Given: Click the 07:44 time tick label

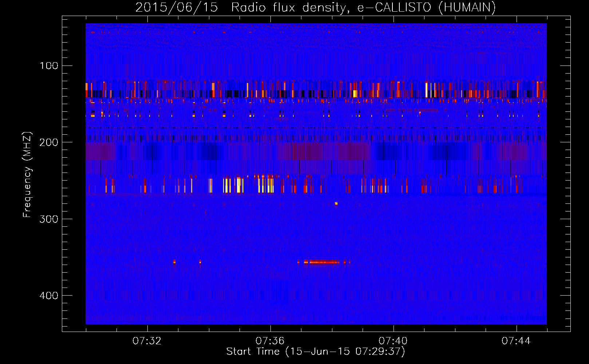Looking at the screenshot, I should pyautogui.click(x=516, y=341).
